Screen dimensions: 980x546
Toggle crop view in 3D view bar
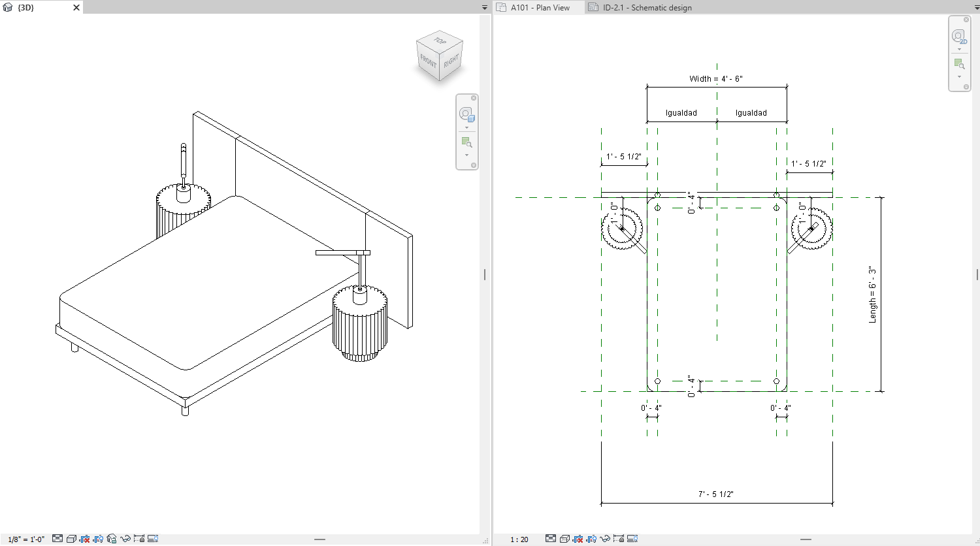(x=84, y=539)
